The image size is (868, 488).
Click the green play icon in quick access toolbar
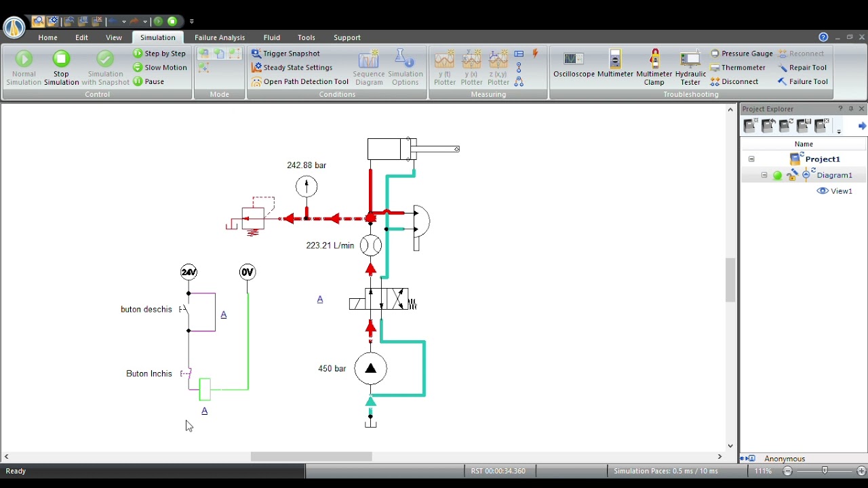tap(158, 21)
